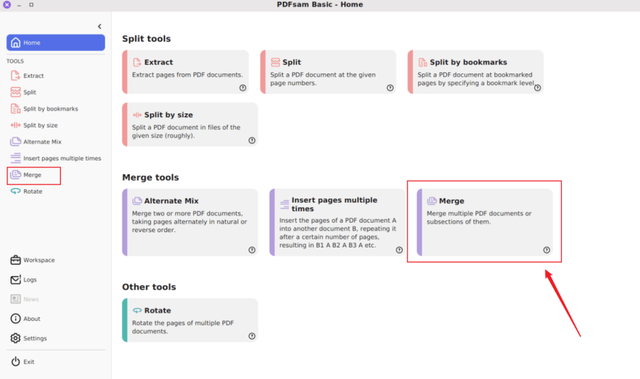The image size is (640, 379).
Task: Open the Merge card title
Action: click(x=451, y=201)
